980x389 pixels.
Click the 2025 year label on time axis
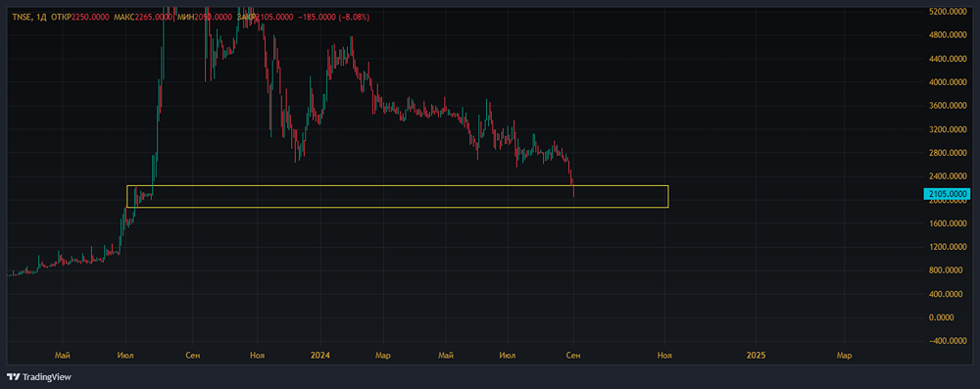pyautogui.click(x=757, y=356)
